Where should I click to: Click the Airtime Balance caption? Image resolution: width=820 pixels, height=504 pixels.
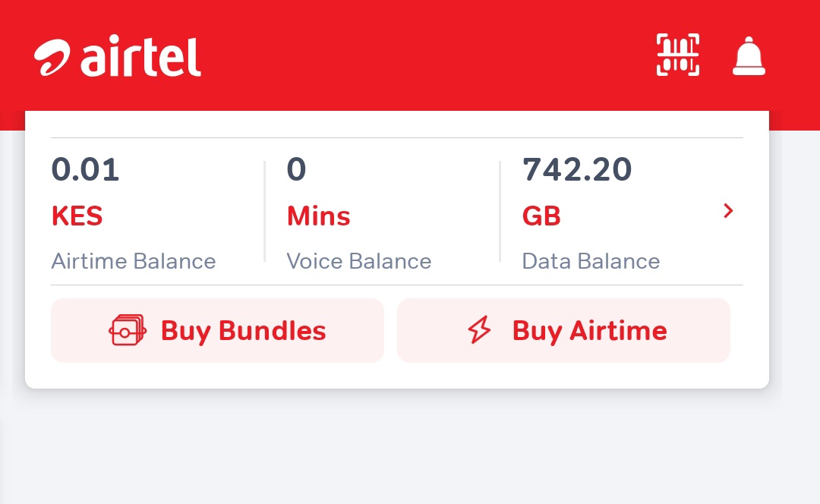point(134,262)
